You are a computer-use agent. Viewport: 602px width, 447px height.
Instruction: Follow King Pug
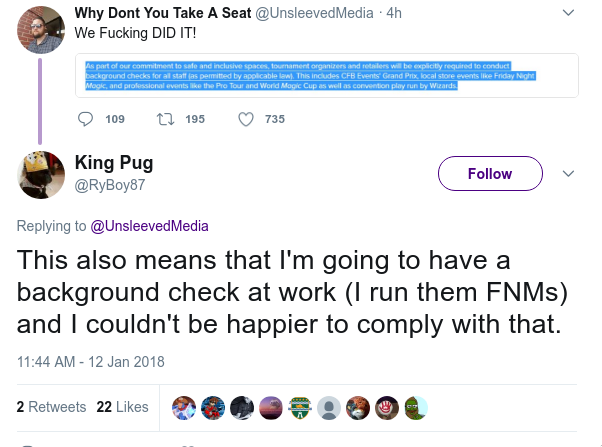pyautogui.click(x=490, y=174)
